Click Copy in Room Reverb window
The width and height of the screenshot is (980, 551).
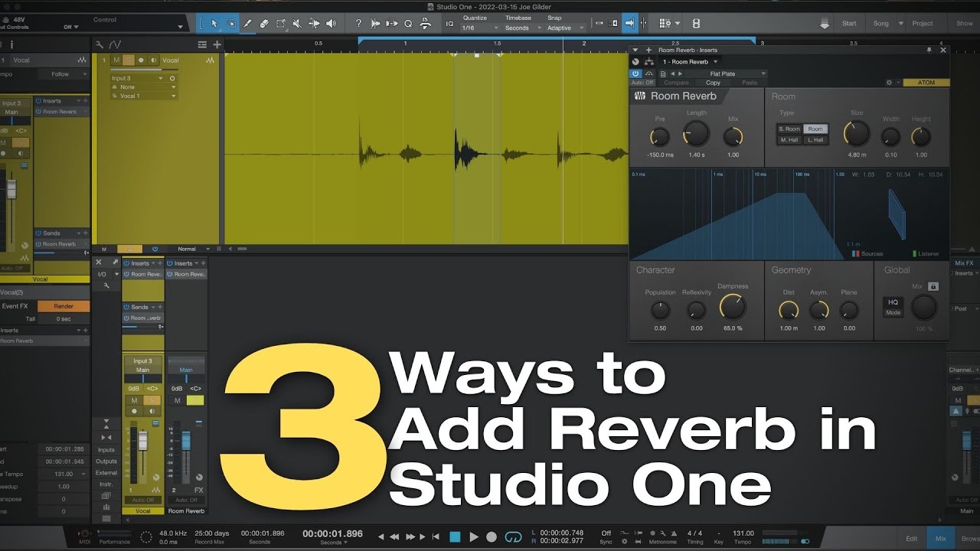pyautogui.click(x=713, y=83)
